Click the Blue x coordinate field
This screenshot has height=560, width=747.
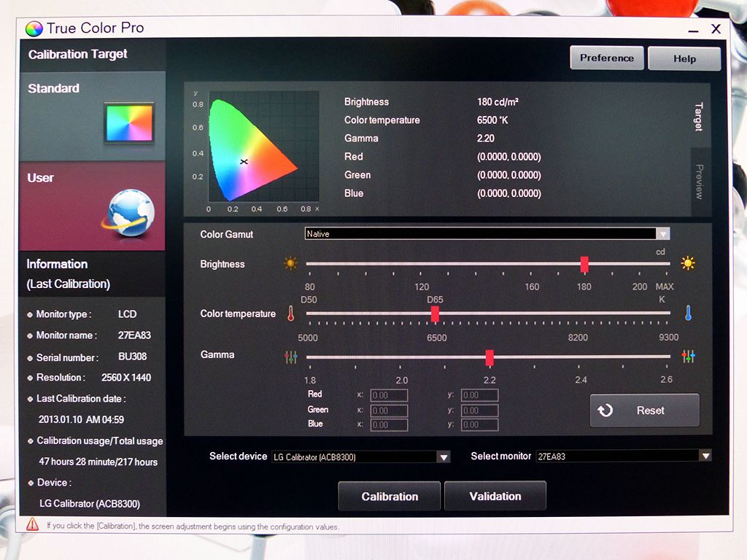click(389, 425)
